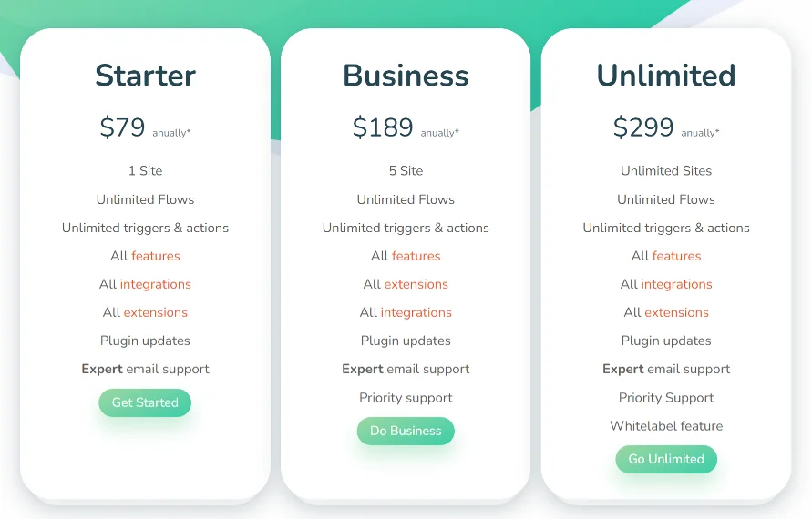
Task: Click the Go Unlimited button
Action: (x=666, y=459)
